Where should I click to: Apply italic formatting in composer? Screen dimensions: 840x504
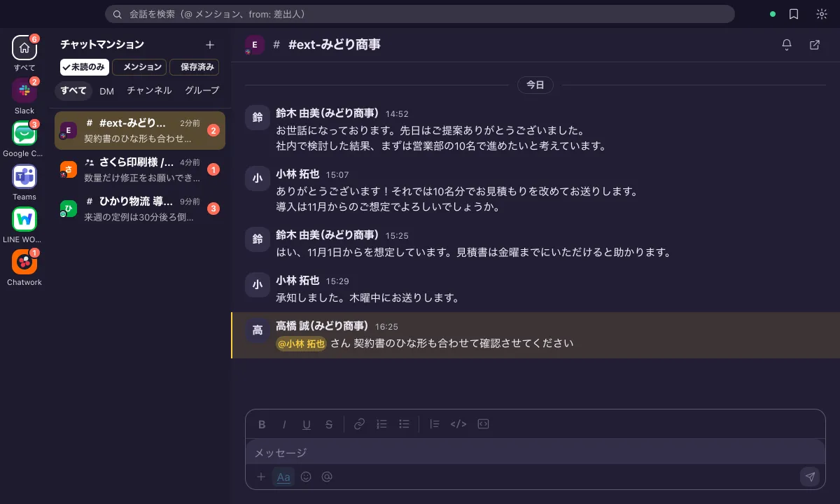[284, 424]
